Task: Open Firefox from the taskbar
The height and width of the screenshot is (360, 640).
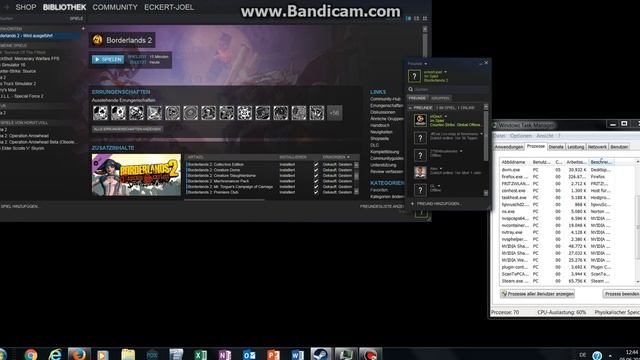Action: [78, 354]
